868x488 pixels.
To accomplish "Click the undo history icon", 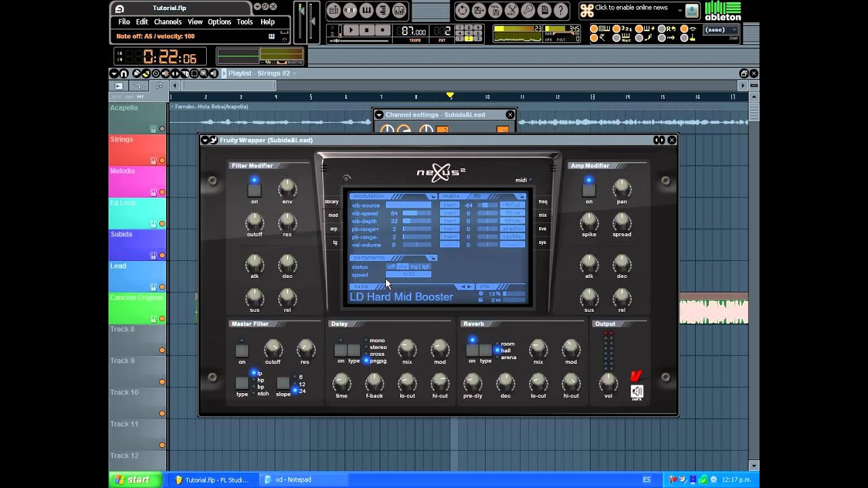I will [462, 10].
